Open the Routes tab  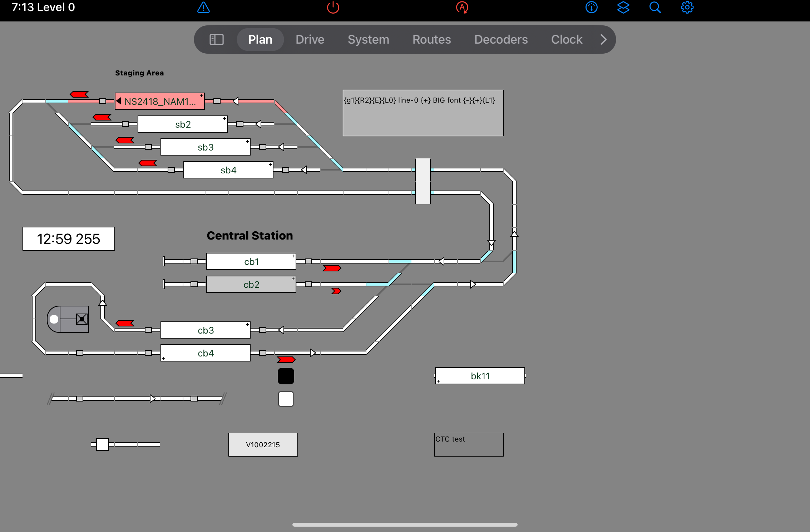(x=431, y=39)
